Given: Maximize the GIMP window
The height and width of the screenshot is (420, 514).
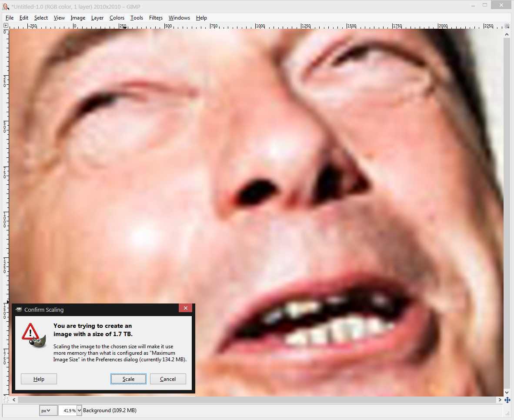Looking at the screenshot, I should (485, 5).
